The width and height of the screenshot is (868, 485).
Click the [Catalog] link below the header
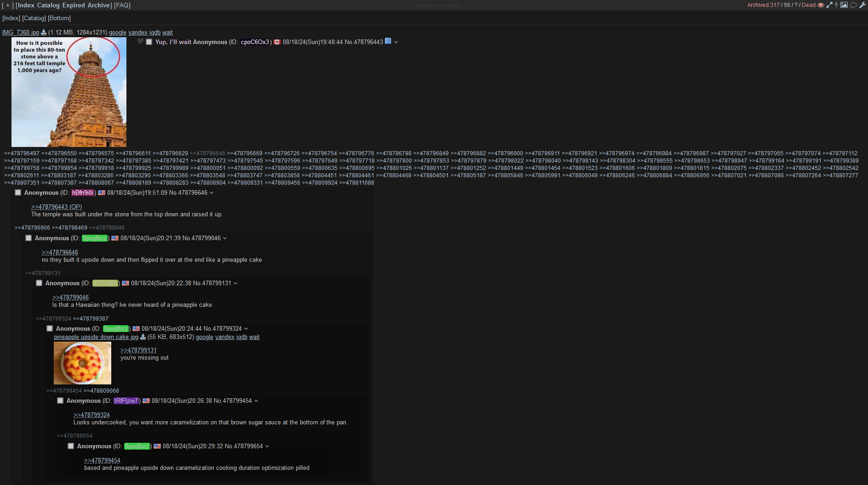pos(34,18)
